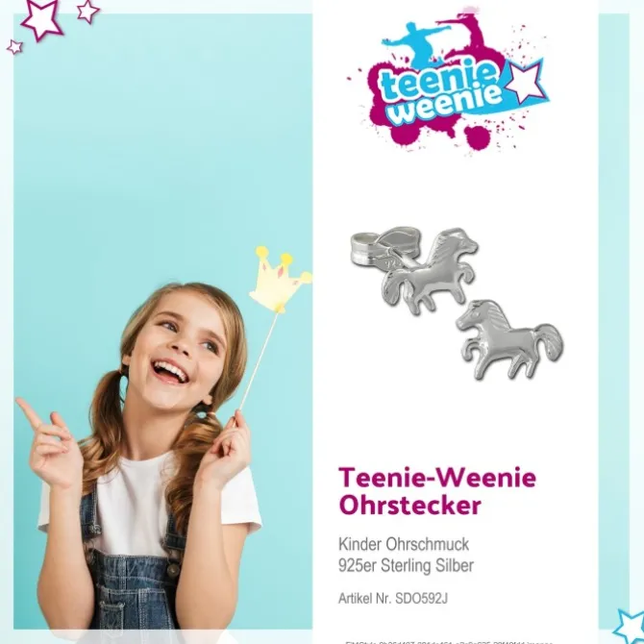Click the pink paint splatter blob under the logo
644x644 pixels.
(x=477, y=137)
